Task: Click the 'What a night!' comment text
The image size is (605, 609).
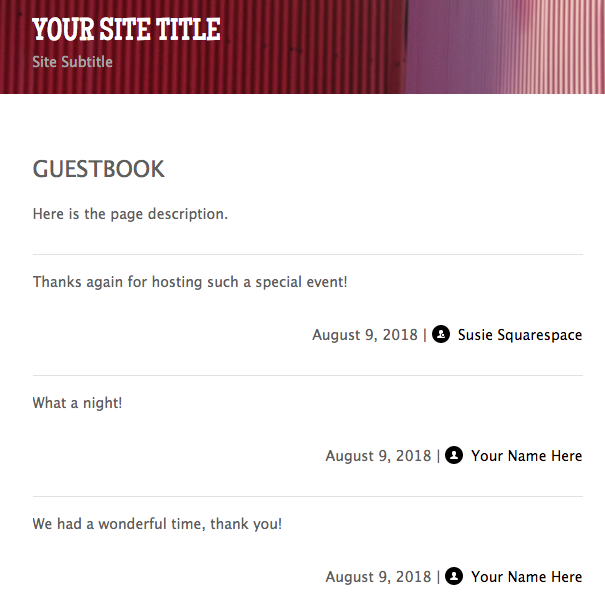Action: 78,403
